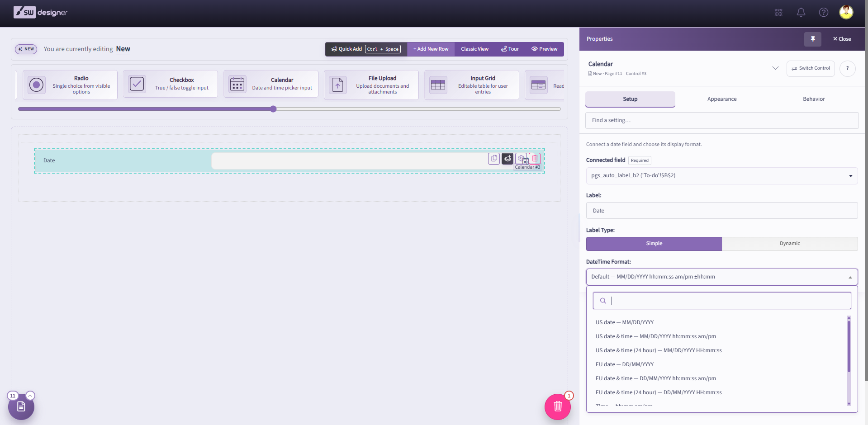Click Add New Row
Screen dimensions: 868x425
tap(431, 49)
